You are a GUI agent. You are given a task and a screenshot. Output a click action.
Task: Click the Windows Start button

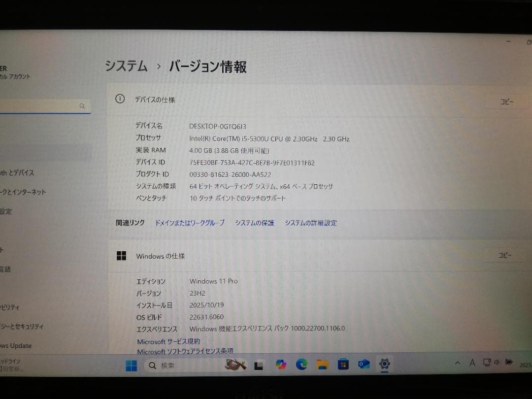(131, 365)
